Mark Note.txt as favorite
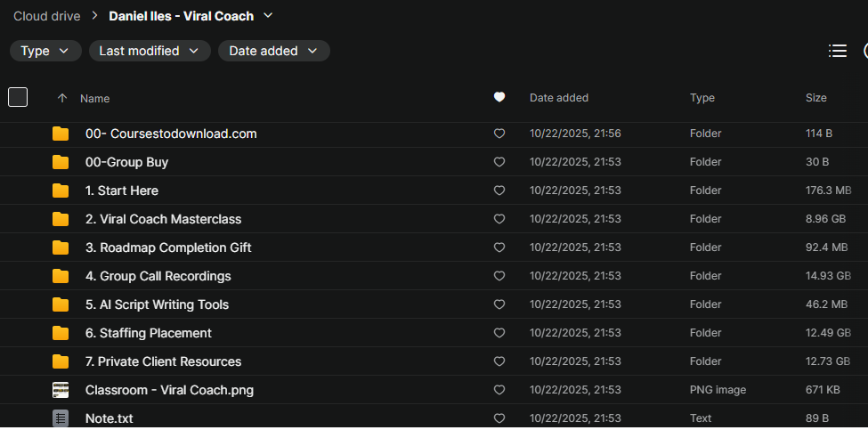This screenshot has height=430, width=868. coord(499,418)
